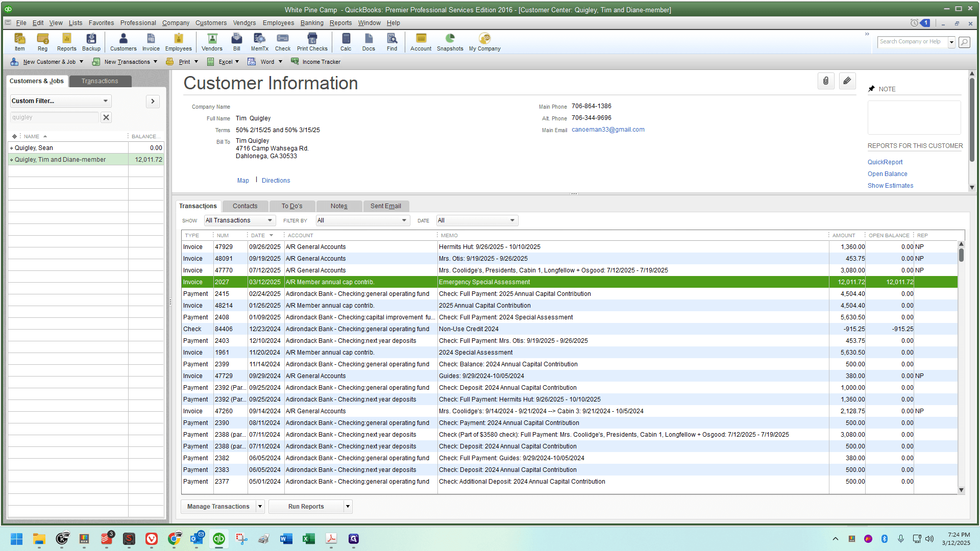Open the Show All Transactions dropdown
Viewport: 980px width, 551px height.
pos(239,220)
